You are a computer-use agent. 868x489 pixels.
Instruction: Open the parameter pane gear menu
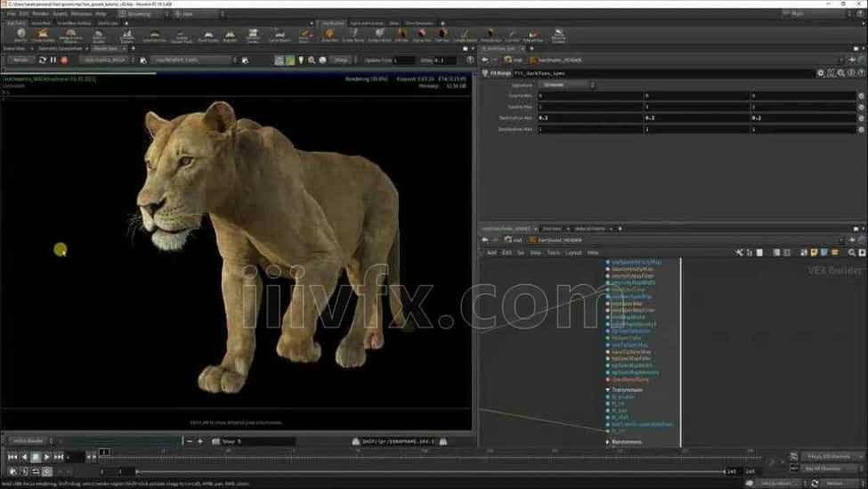tap(821, 73)
